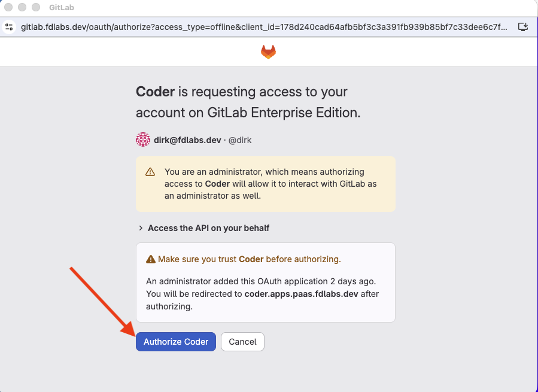This screenshot has height=392, width=538.
Task: Click the Cancel button
Action: click(242, 342)
